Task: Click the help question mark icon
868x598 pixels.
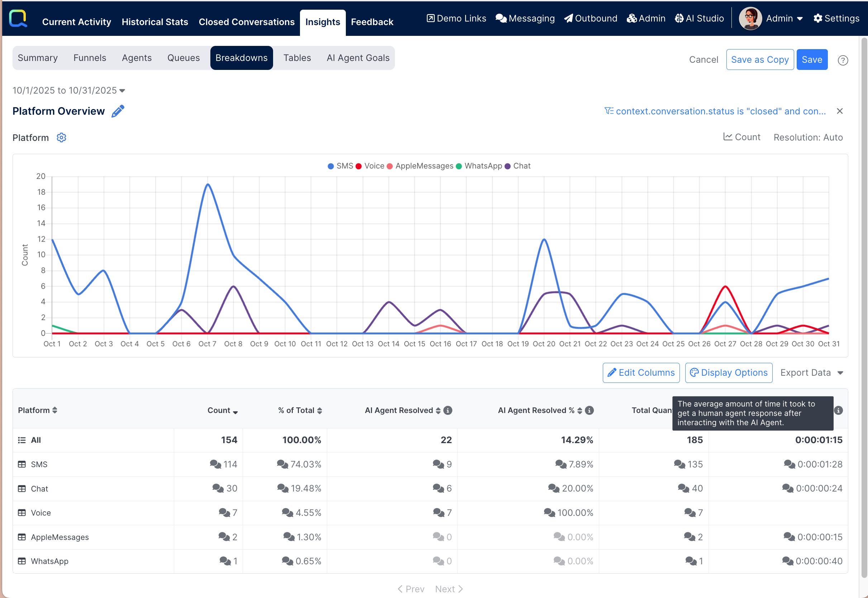Action: coord(843,60)
